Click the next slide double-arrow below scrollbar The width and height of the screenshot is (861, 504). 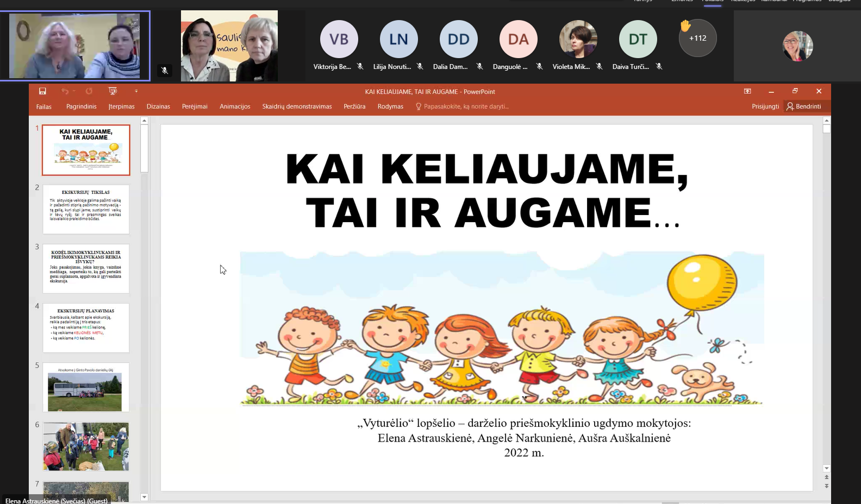coord(826,486)
